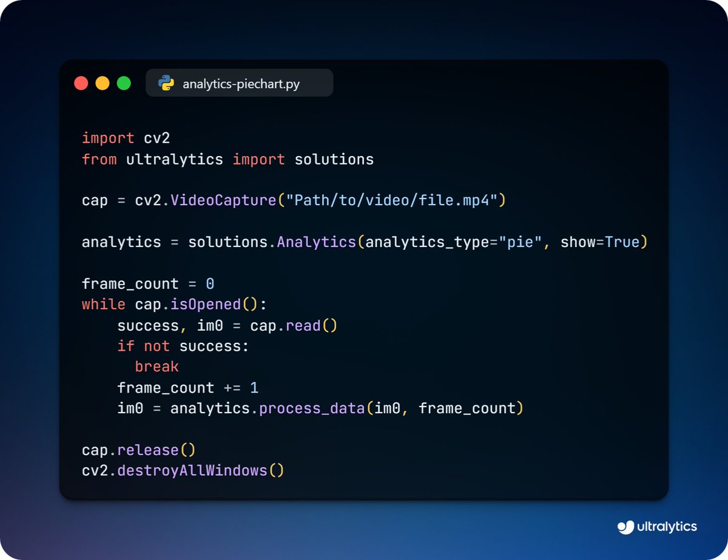Image resolution: width=728 pixels, height=560 pixels.
Task: Click the process_data method call
Action: click(312, 408)
